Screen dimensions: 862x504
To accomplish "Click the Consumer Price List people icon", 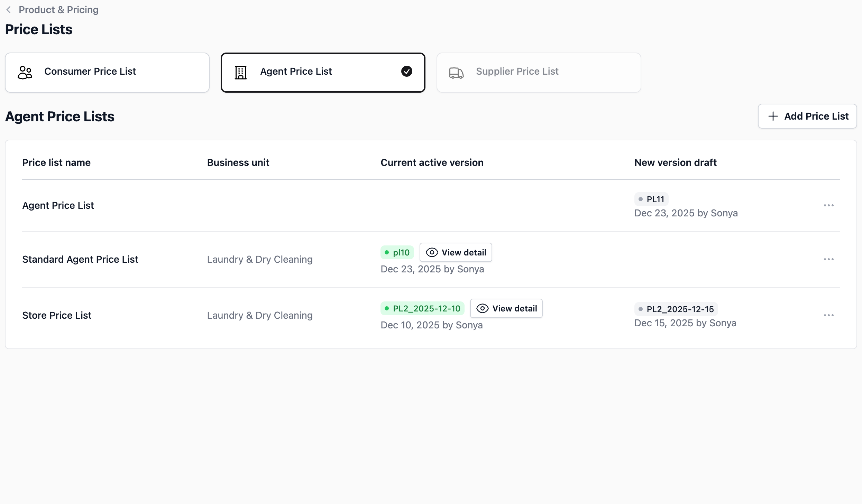I will [x=25, y=72].
